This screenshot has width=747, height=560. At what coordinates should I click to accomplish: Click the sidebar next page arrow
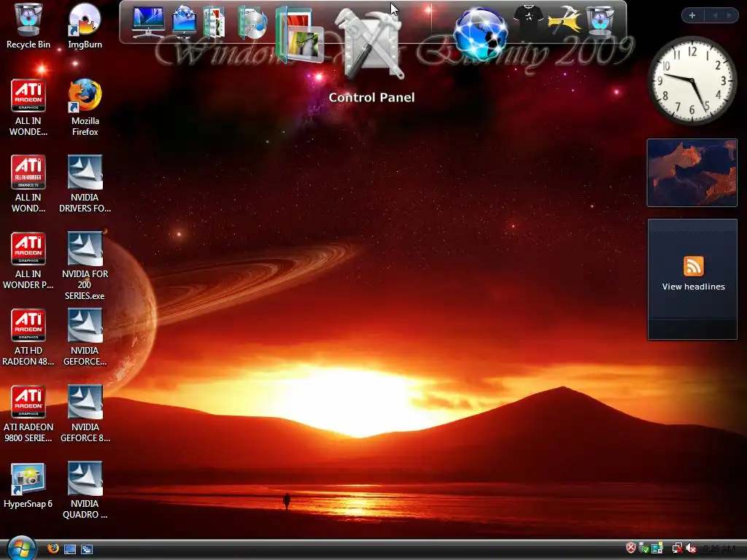pos(729,15)
